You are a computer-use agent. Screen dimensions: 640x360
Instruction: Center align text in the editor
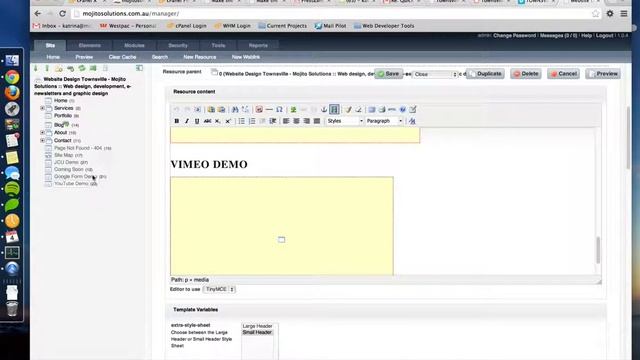coord(296,121)
